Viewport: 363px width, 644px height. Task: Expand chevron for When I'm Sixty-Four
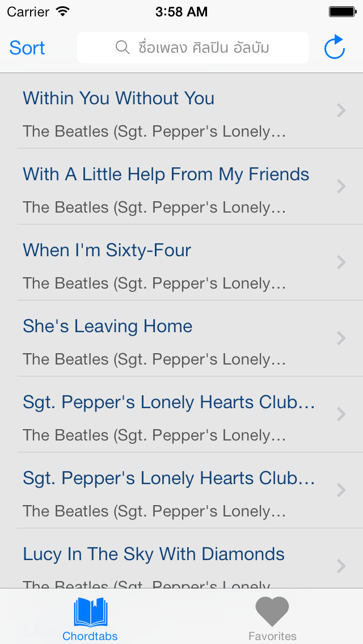coord(341,262)
